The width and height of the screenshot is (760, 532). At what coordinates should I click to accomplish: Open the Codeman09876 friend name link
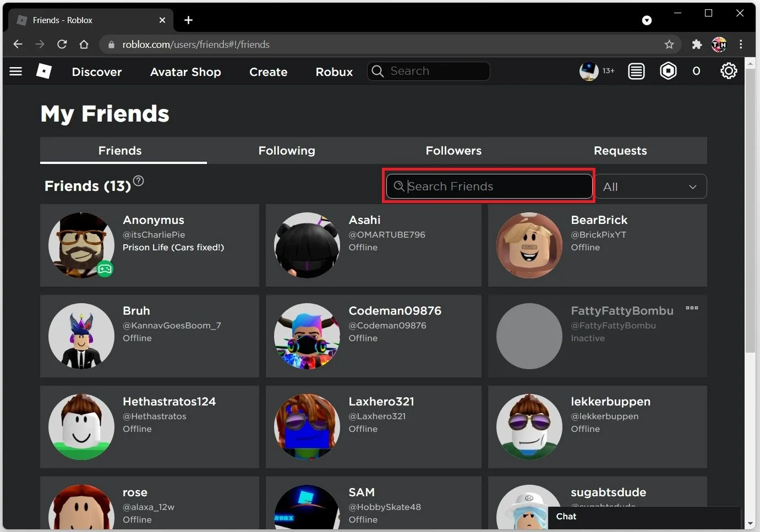point(395,311)
